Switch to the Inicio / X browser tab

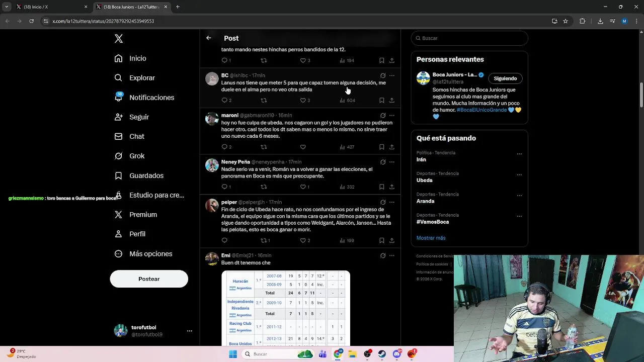click(x=50, y=7)
